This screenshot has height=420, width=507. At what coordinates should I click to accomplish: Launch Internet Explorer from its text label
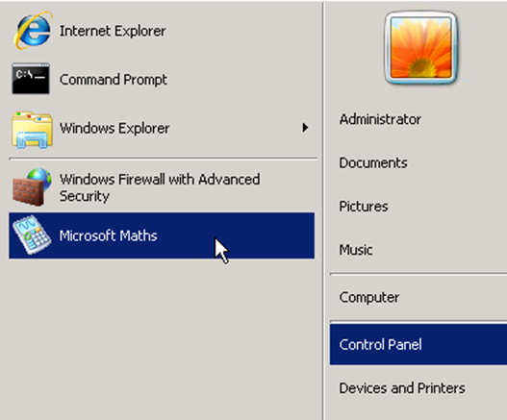tap(113, 32)
